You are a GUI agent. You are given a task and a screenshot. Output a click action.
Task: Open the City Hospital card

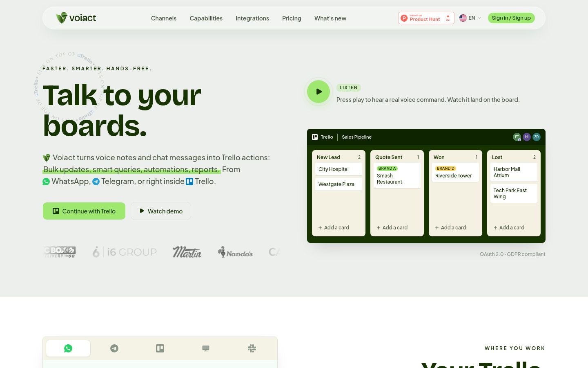coord(339,169)
